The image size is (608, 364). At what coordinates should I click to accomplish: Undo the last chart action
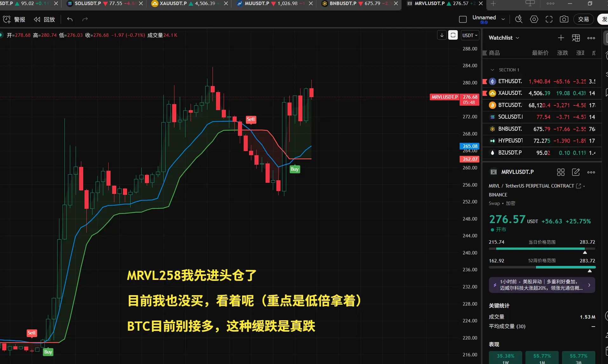click(70, 19)
